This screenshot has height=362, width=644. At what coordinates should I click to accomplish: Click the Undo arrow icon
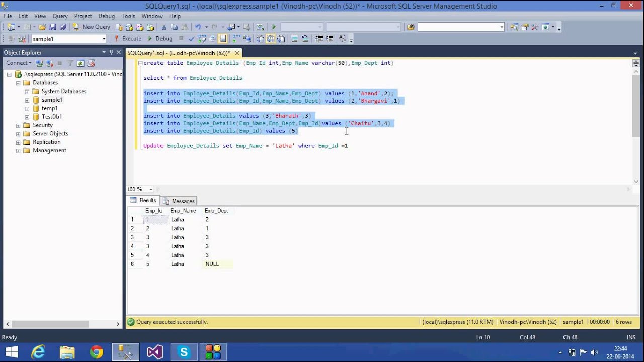(198, 27)
